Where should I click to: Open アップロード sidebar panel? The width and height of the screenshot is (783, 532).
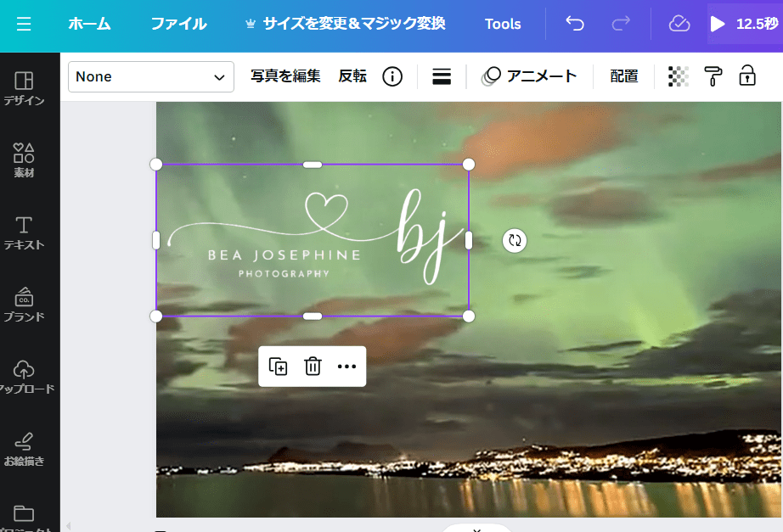24,377
